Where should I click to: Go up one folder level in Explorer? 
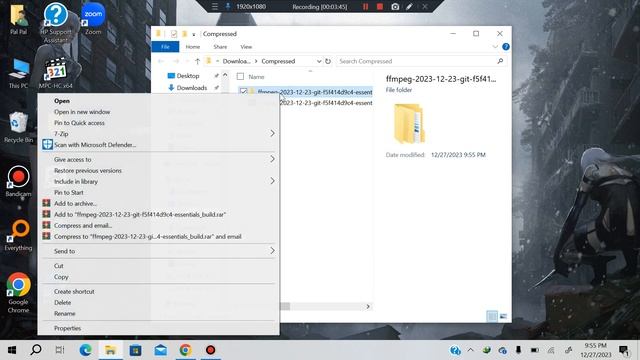[x=198, y=61]
